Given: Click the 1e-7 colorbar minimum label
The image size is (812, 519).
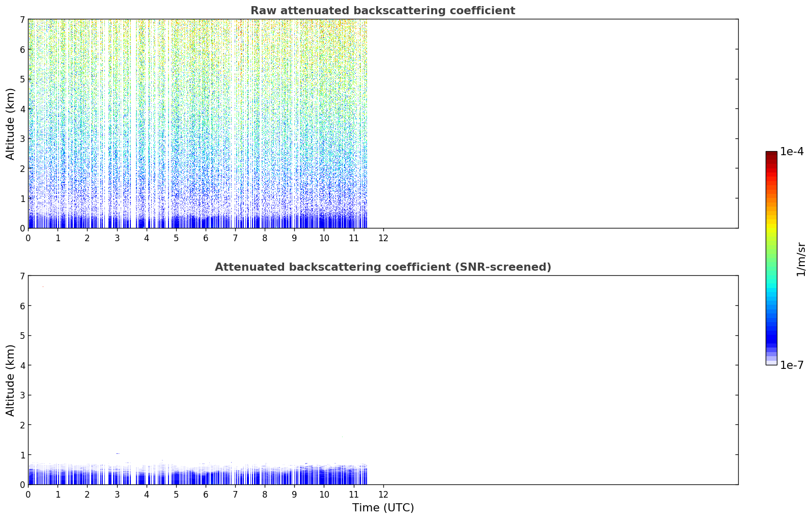Looking at the screenshot, I should (x=792, y=365).
